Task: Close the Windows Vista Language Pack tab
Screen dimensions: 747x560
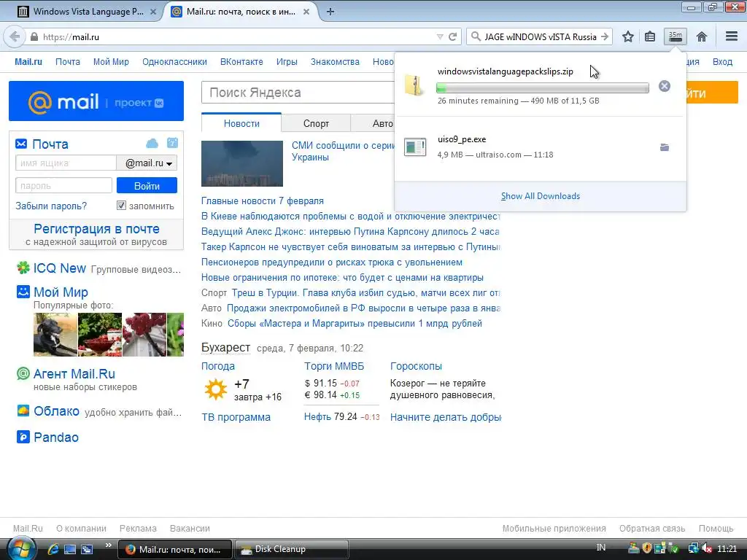Action: point(153,12)
